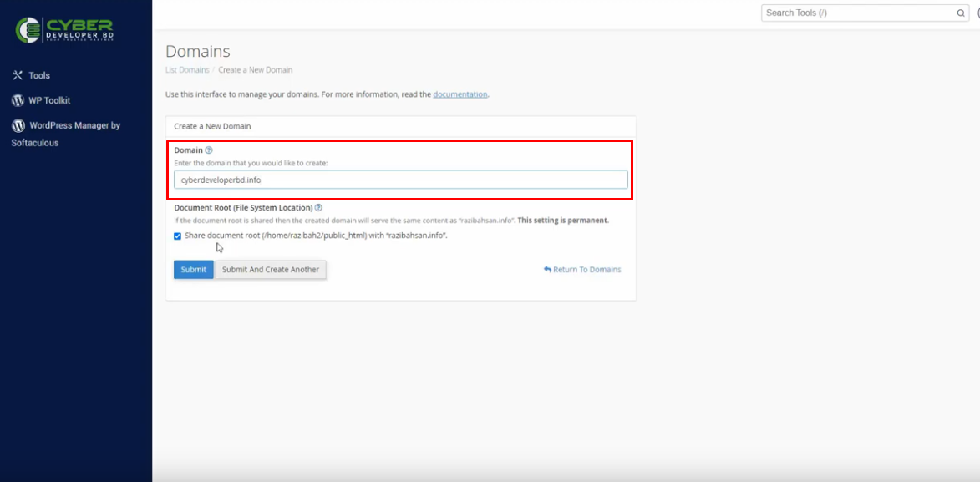980x482 pixels.
Task: Open WordPress Manager by Softaculous menu item
Action: coord(66,134)
